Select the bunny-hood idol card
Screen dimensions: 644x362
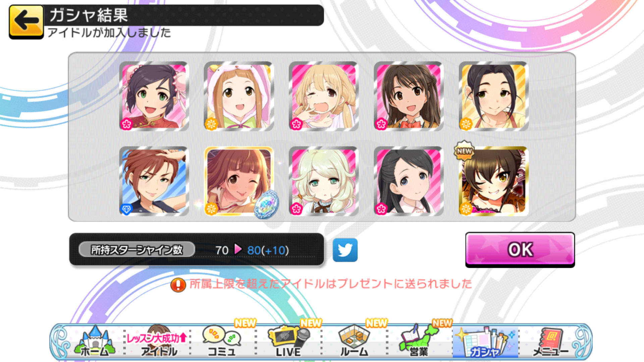[239, 96]
